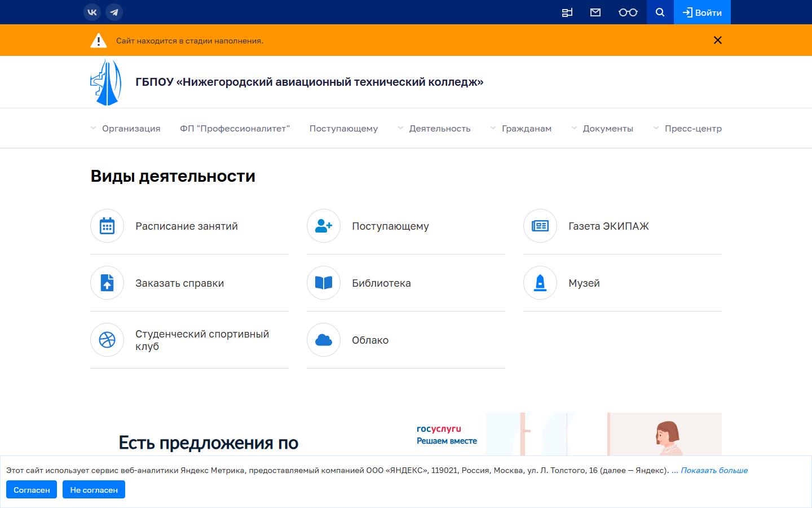
Task: Enable the visually impaired glasses mode
Action: click(x=628, y=12)
